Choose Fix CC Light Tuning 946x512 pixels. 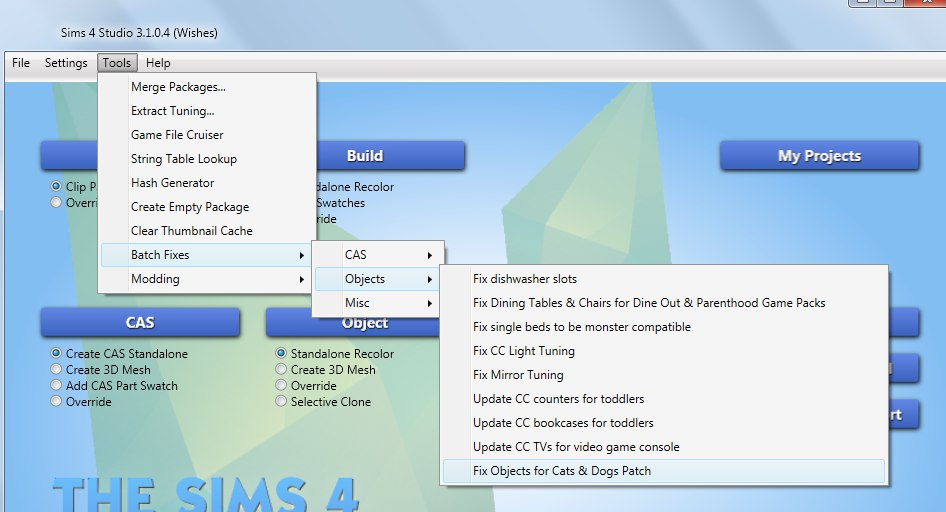click(x=664, y=351)
